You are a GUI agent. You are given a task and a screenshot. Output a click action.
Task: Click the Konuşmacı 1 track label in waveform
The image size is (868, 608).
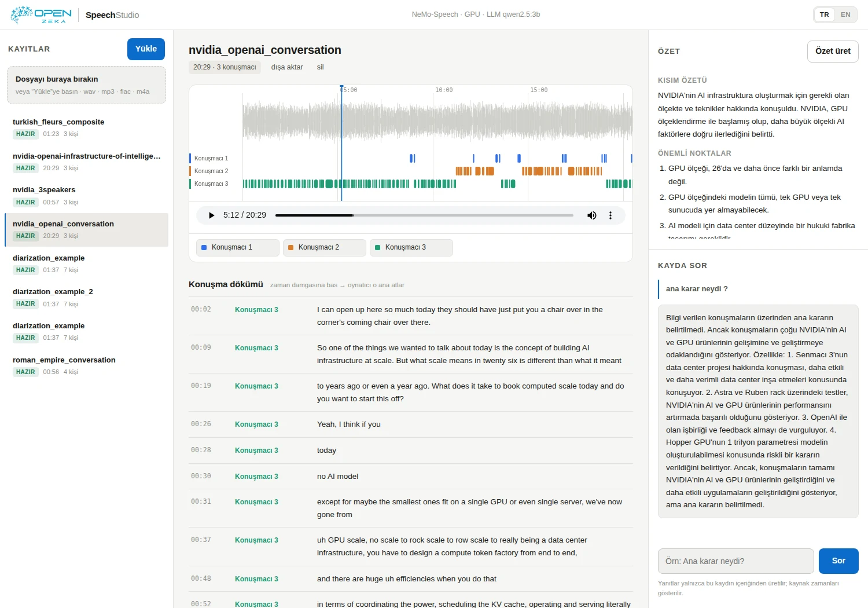pos(211,159)
